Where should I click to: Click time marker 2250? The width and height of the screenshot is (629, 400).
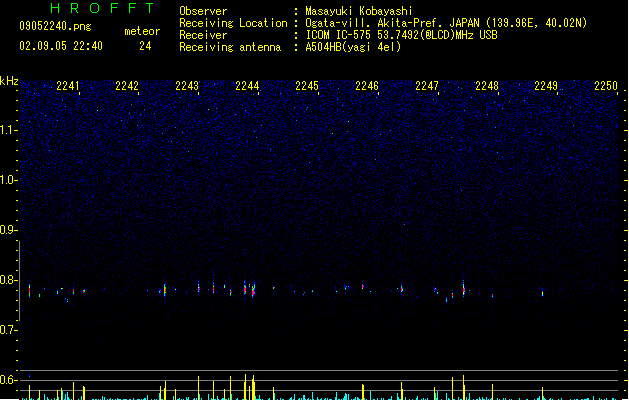tap(606, 86)
